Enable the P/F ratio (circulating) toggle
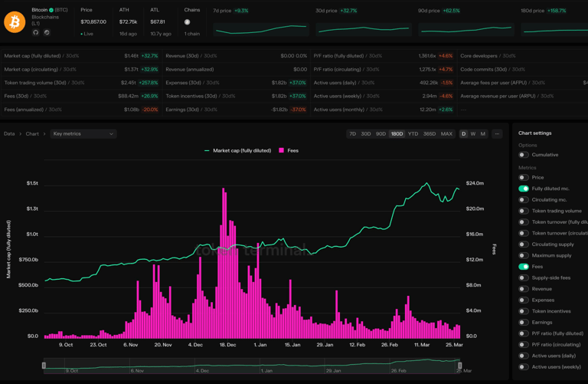588x384 pixels. coord(524,345)
